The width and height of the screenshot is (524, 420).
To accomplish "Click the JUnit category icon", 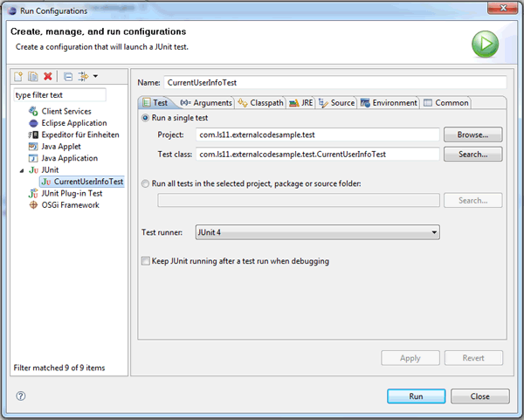I will (x=33, y=170).
